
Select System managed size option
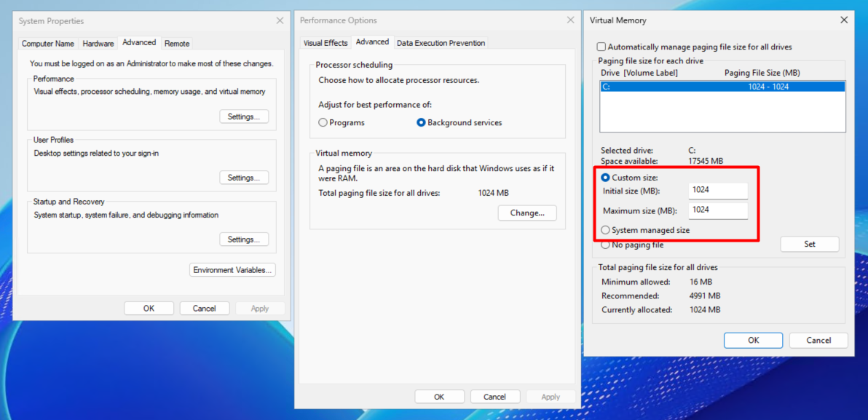[x=645, y=230]
